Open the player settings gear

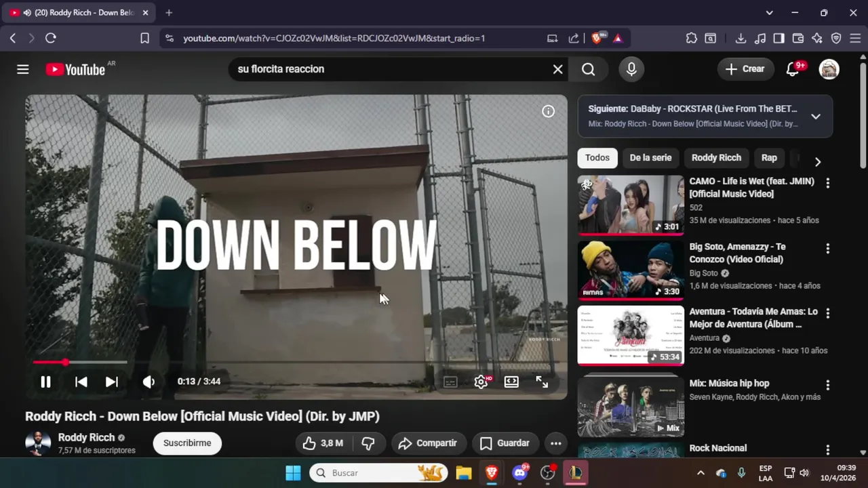(481, 382)
